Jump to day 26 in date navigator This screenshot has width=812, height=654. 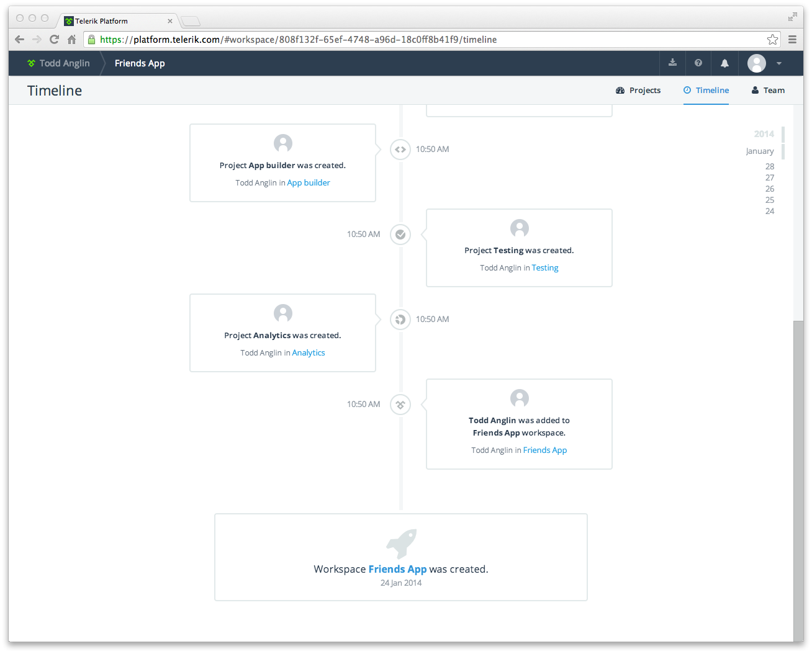click(x=770, y=189)
